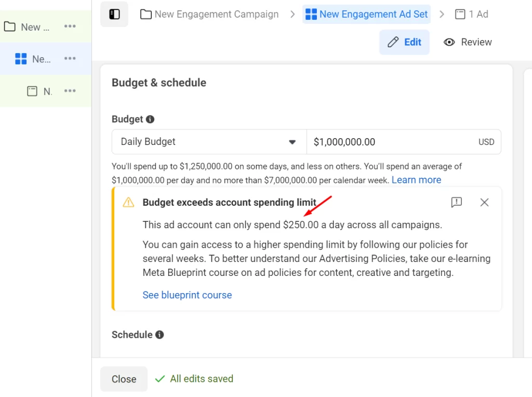Click the blue ad set grid icon
The height and width of the screenshot is (397, 532).
(311, 14)
